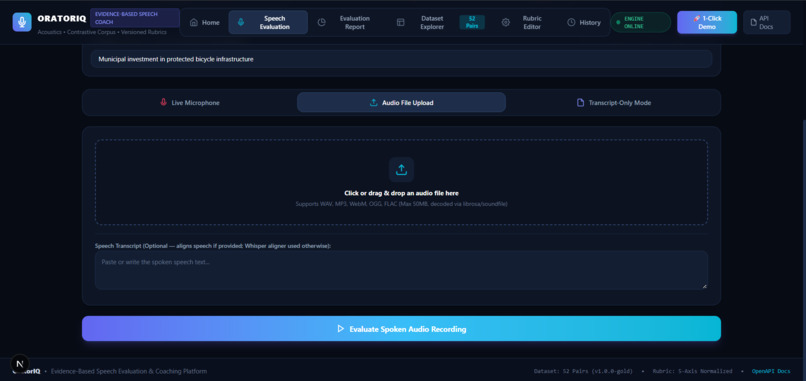Click the clock icon beside History

coord(571,23)
